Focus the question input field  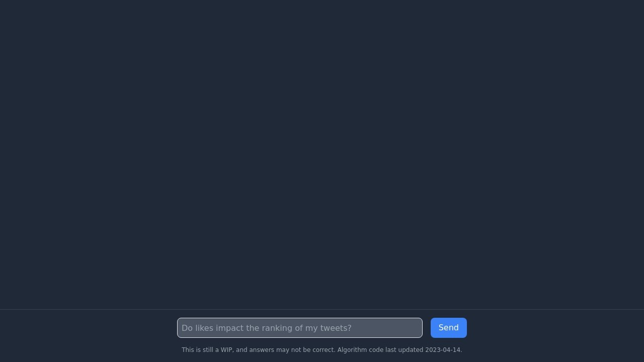(299, 328)
